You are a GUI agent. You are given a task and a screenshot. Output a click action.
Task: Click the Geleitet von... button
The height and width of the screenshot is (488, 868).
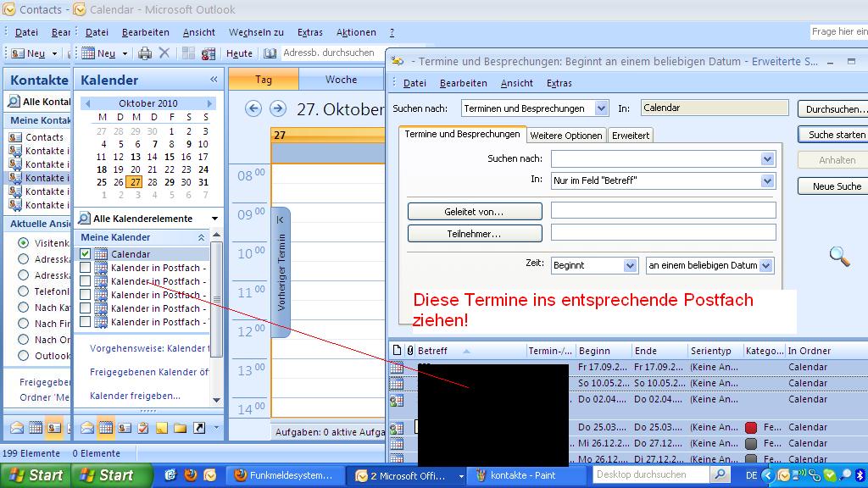pyautogui.click(x=475, y=211)
